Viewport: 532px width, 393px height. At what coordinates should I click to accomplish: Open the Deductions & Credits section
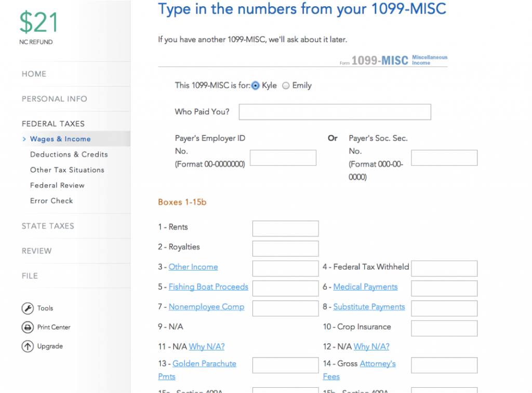[69, 154]
